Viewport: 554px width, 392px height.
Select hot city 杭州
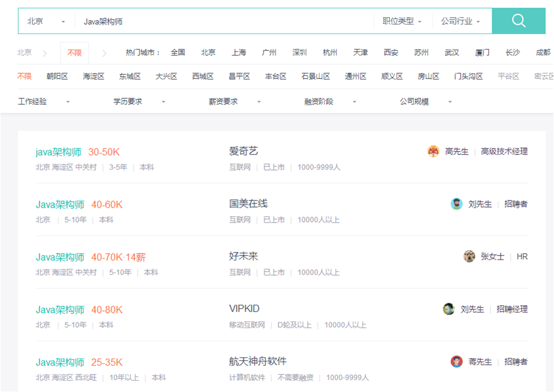point(330,53)
